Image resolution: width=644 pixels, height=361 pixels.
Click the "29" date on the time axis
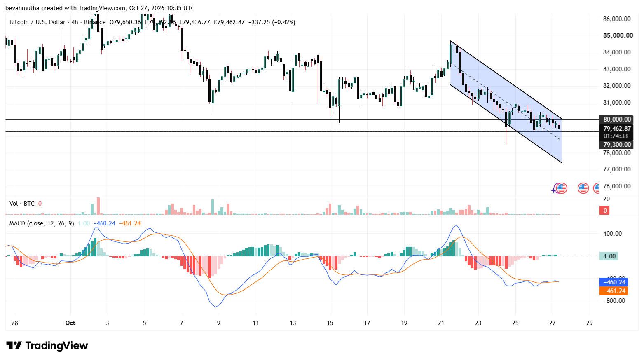point(590,323)
